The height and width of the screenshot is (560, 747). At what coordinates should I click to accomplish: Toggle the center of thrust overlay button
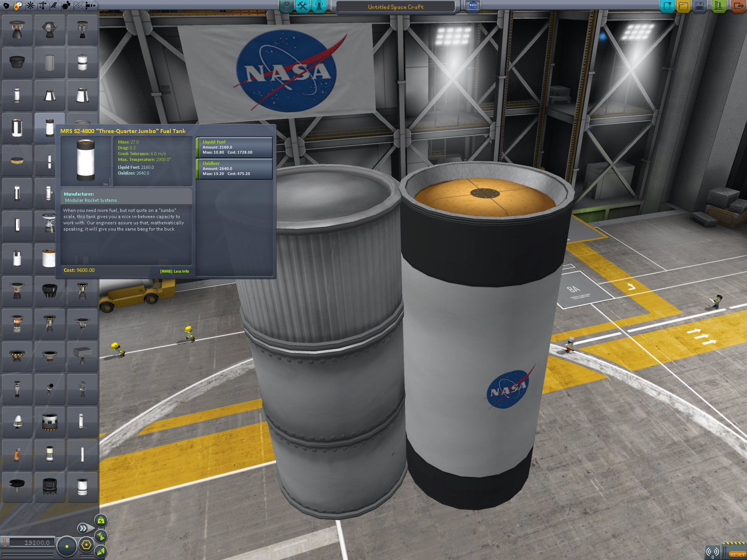[x=101, y=536]
